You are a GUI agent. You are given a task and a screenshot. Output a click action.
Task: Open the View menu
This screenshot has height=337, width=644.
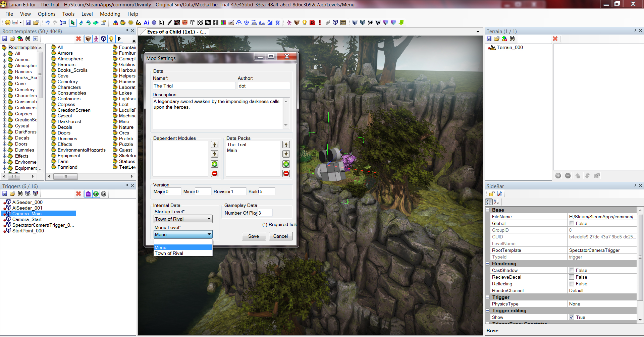pos(25,14)
